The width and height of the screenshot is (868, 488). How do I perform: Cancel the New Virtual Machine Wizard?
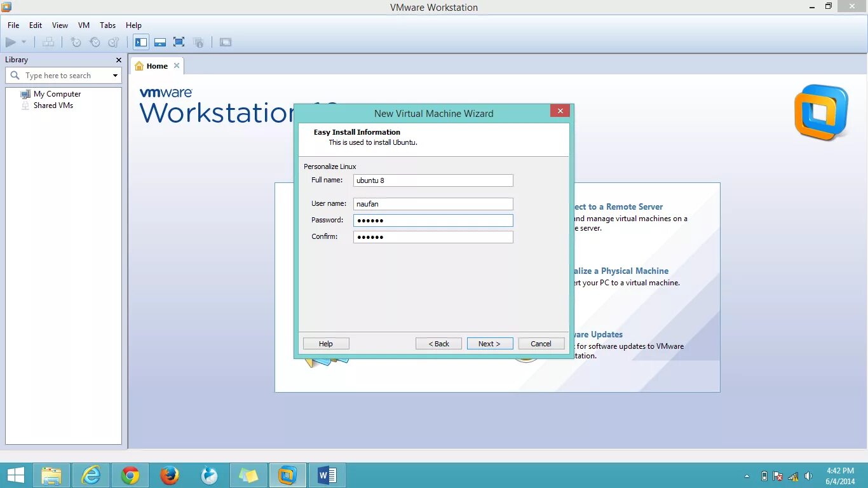coord(541,344)
